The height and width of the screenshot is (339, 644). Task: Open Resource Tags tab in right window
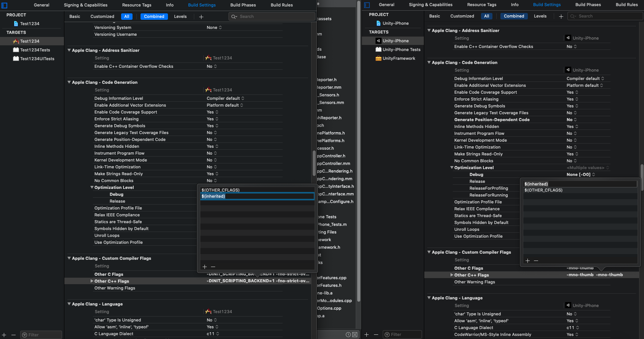(482, 5)
